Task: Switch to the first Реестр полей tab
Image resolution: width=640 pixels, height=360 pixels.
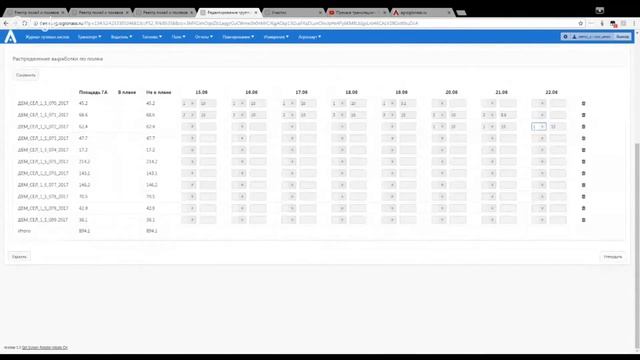Action: click(x=37, y=13)
